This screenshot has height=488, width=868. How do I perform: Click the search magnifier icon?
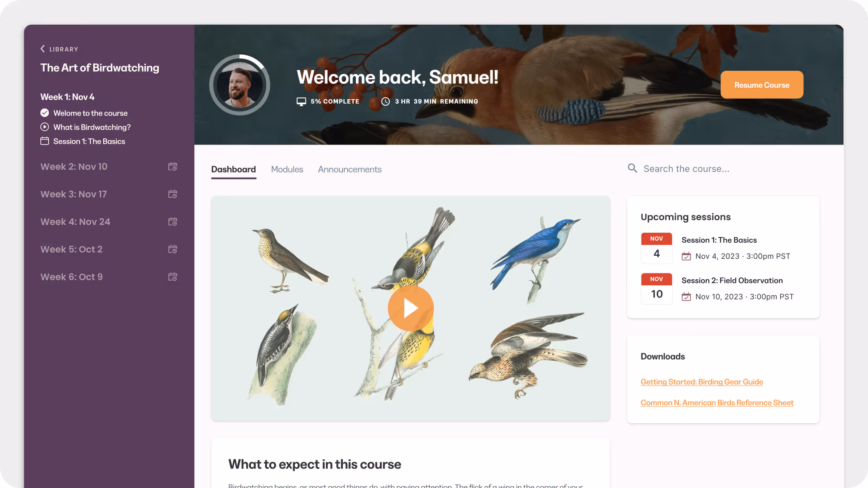pyautogui.click(x=632, y=168)
